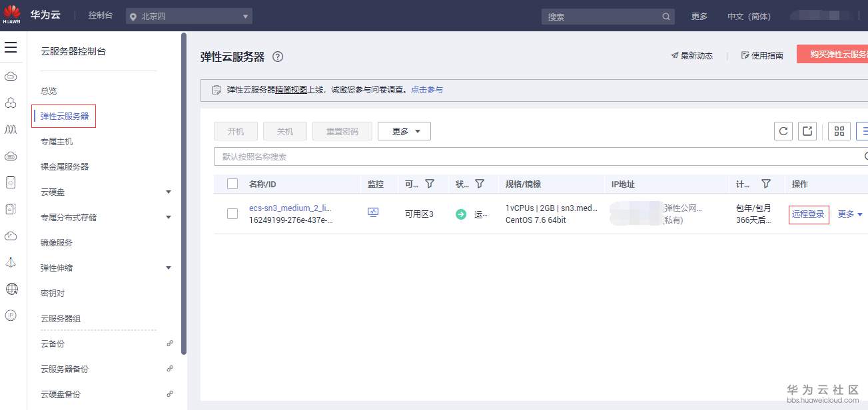The height and width of the screenshot is (410, 868).
Task: Click the red 购买弹性云服务器 button
Action: 833,55
